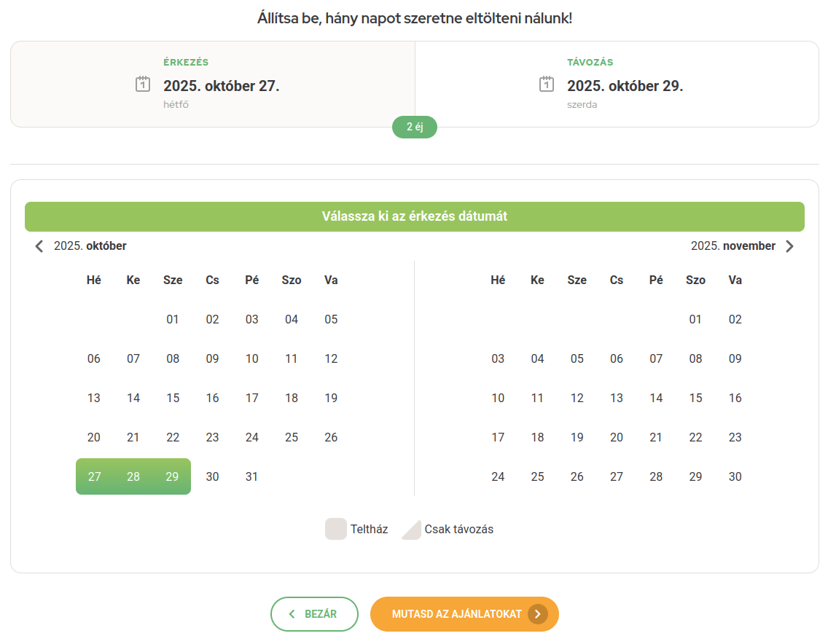The image size is (828, 644).
Task: Choose November 30 in the calendar
Action: click(x=735, y=476)
